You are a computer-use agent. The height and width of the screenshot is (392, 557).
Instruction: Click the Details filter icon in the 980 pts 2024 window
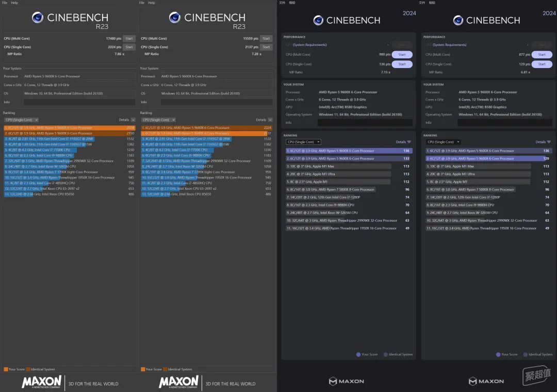(x=409, y=142)
